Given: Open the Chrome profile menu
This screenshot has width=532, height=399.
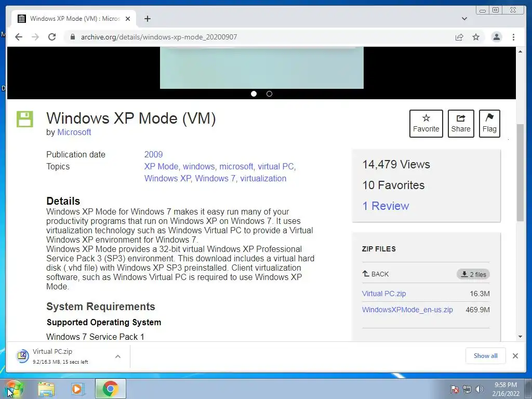Looking at the screenshot, I should tap(496, 37).
